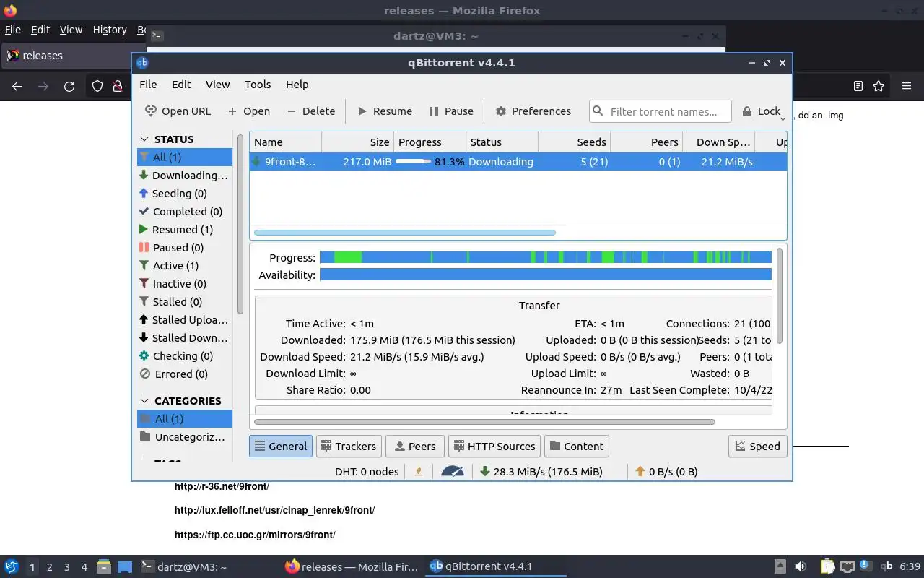Click the connection status icon in status bar
Screen dimensions: 924x578
(419, 471)
